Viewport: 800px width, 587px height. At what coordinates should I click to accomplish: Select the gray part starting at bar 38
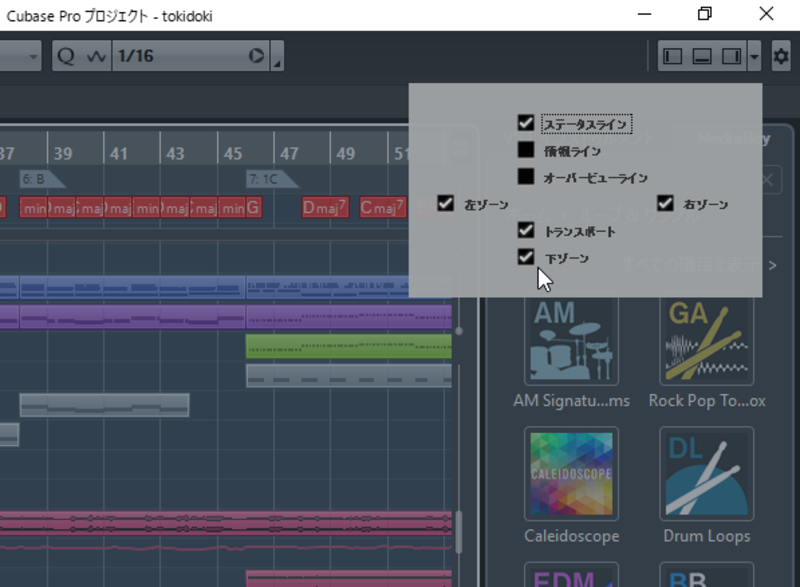pyautogui.click(x=104, y=405)
